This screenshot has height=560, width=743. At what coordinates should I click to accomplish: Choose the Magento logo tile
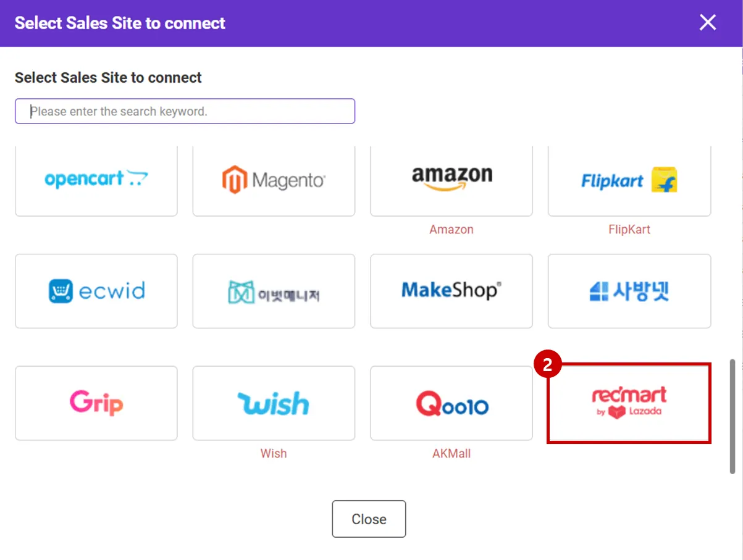click(x=274, y=180)
